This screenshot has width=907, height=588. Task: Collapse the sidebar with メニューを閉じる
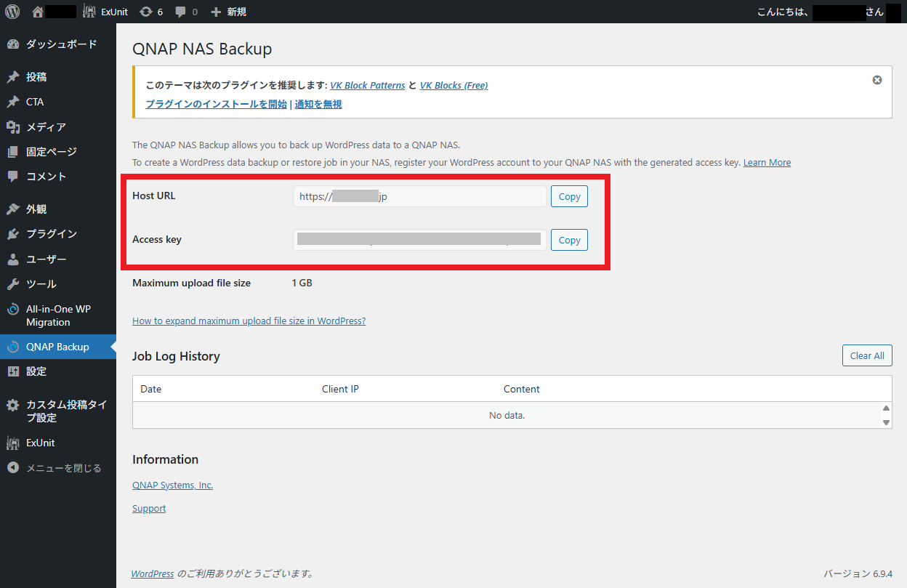[x=58, y=468]
